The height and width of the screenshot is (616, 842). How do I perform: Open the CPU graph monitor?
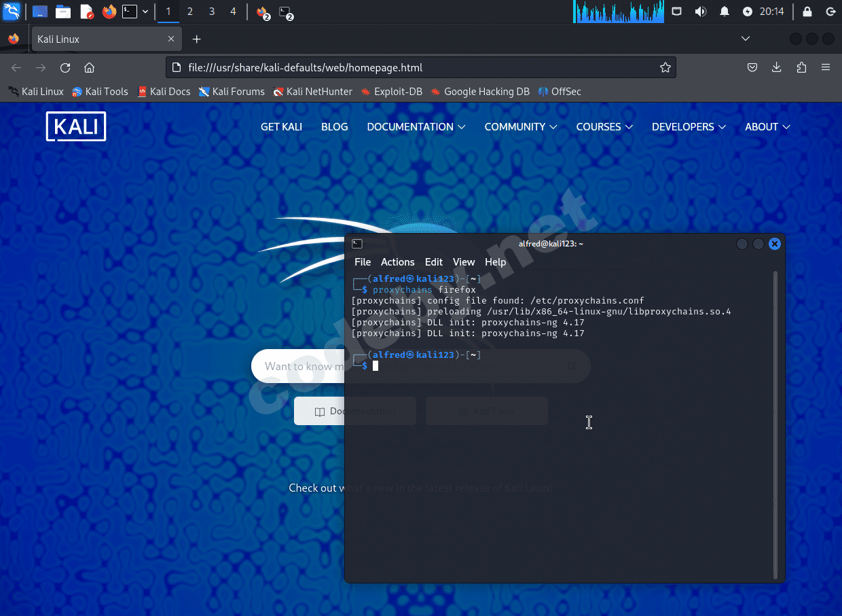pos(619,12)
